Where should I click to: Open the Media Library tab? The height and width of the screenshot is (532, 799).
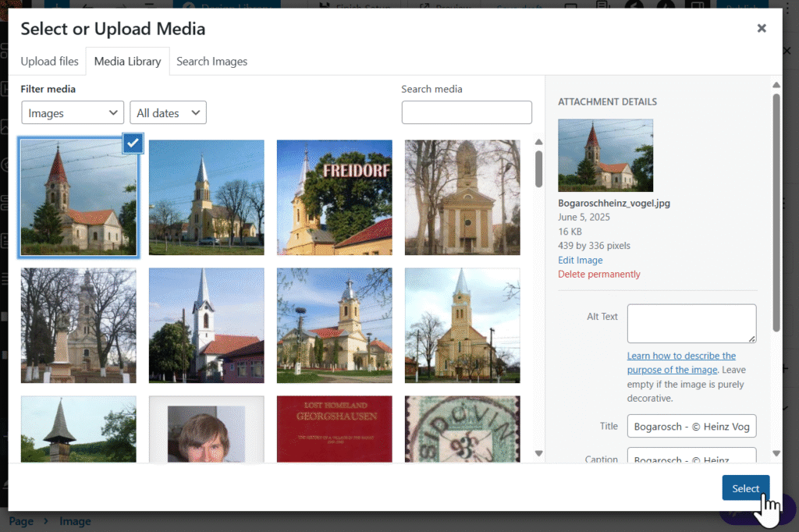click(127, 61)
